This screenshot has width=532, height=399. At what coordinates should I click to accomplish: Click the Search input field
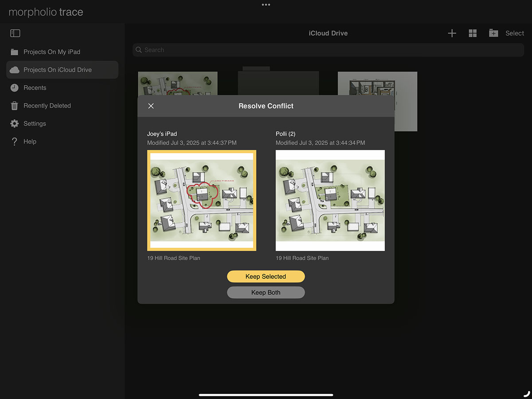click(x=328, y=50)
